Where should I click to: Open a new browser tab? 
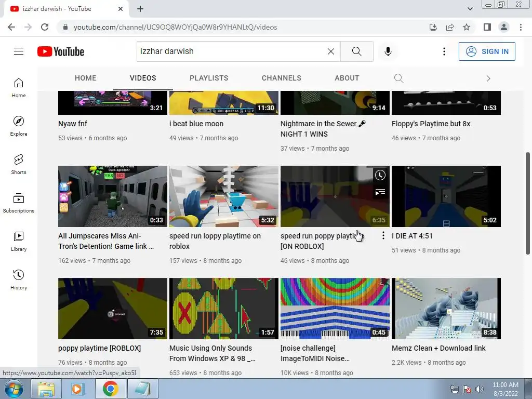pyautogui.click(x=140, y=9)
